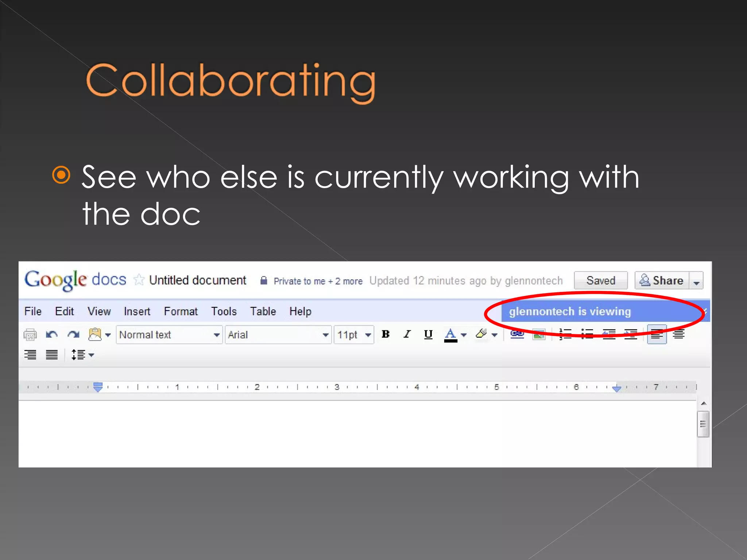
Task: Click the lock privacy icon
Action: coord(264,280)
